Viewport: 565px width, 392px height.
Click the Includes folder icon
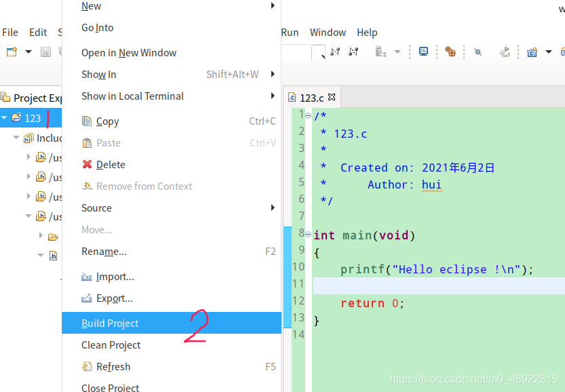pyautogui.click(x=28, y=138)
